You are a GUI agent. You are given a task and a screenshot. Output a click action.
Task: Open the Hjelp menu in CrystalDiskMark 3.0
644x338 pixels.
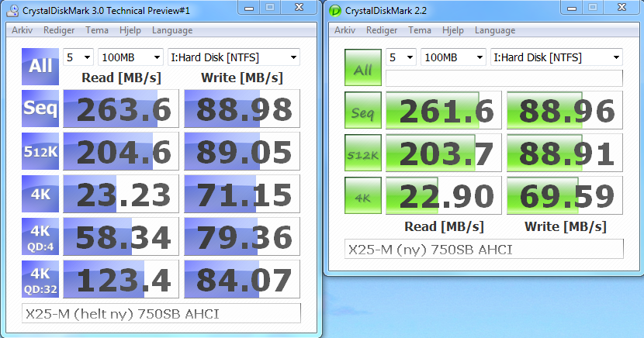click(130, 30)
